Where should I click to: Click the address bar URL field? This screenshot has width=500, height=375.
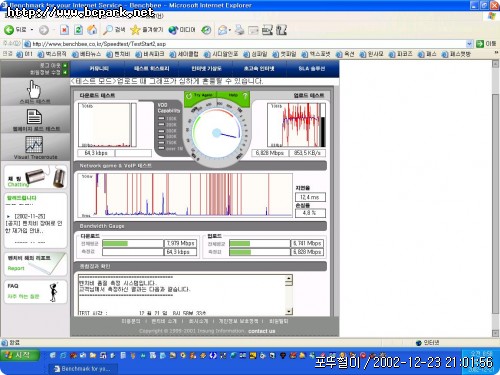coord(248,44)
